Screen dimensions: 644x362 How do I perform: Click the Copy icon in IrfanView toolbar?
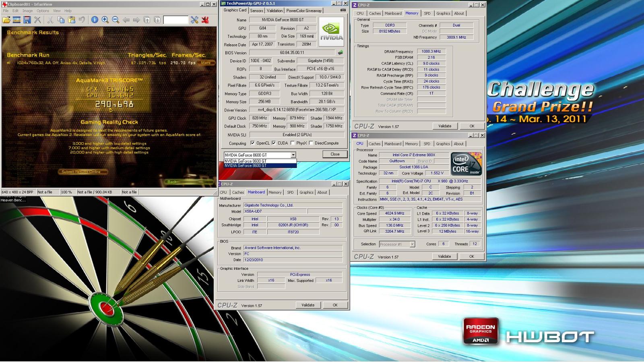(61, 20)
